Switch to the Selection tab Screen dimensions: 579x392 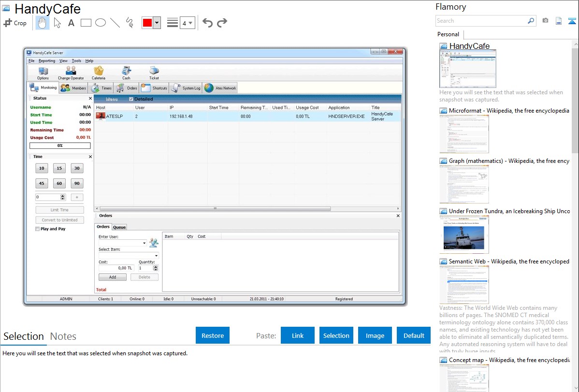24,336
